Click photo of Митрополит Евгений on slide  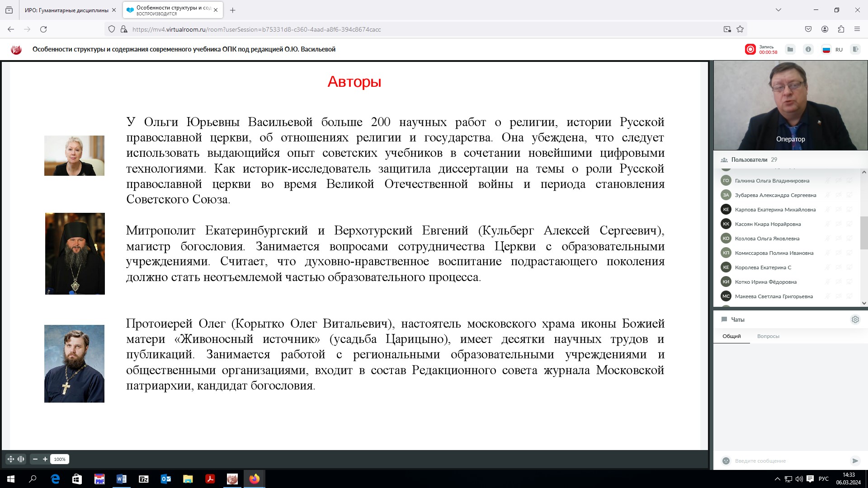click(75, 254)
